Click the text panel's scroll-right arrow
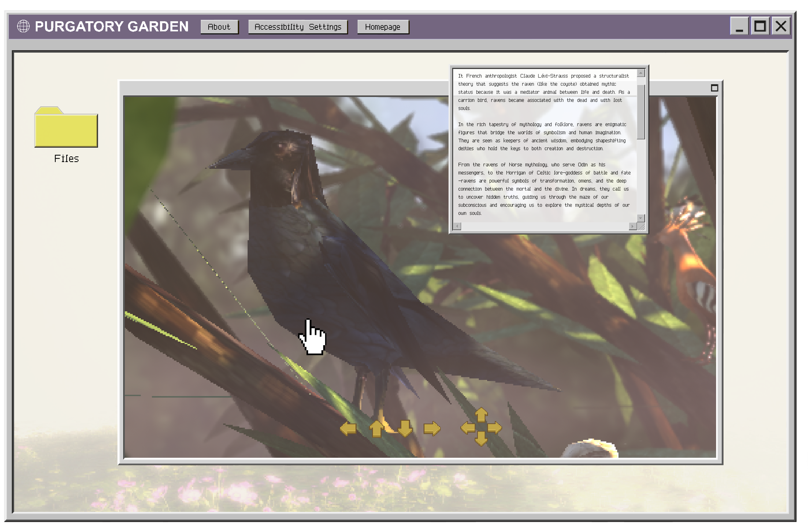Image resolution: width=808 pixels, height=532 pixels. 633,226
